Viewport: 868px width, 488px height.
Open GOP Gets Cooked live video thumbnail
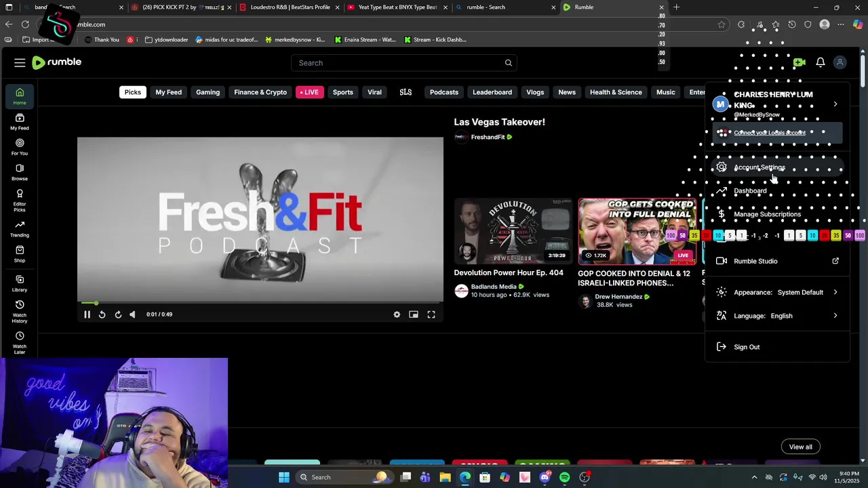coord(637,230)
